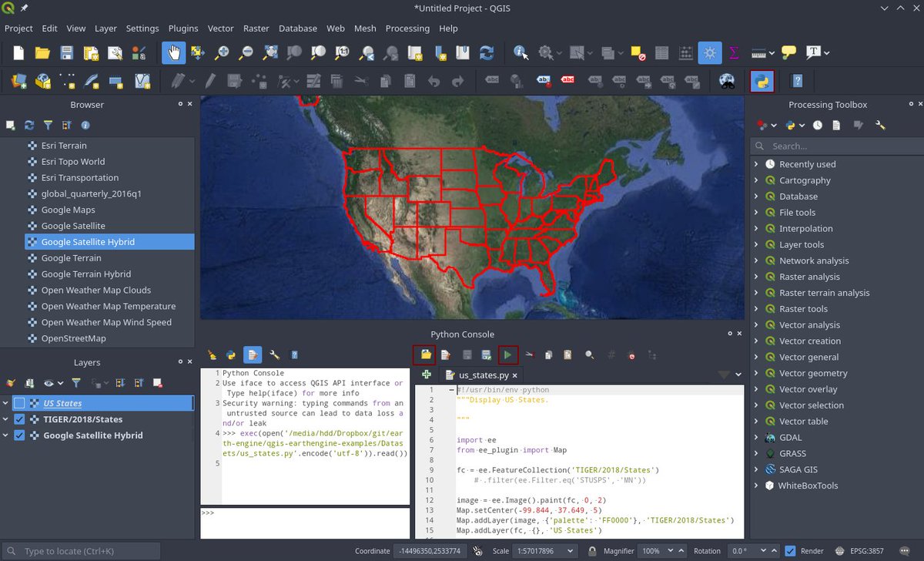Run the script with the green play icon
Viewport: 924px width, 561px height.
[507, 355]
